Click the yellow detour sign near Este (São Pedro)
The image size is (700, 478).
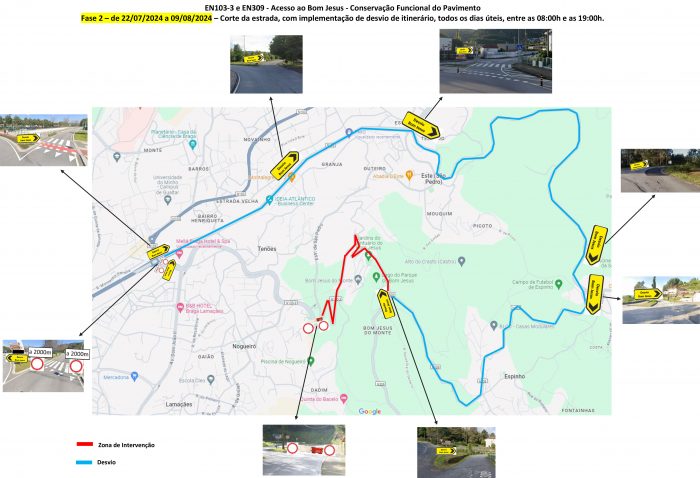pos(420,125)
